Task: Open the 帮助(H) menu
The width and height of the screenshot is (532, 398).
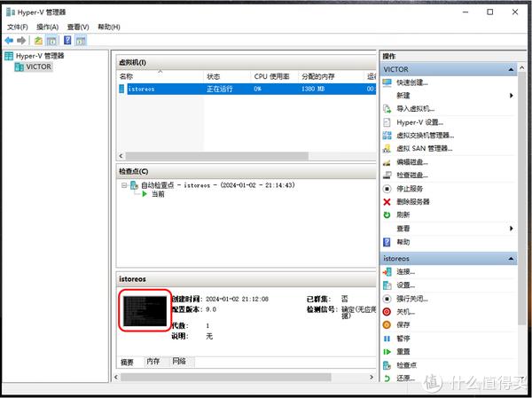Action: pos(109,27)
